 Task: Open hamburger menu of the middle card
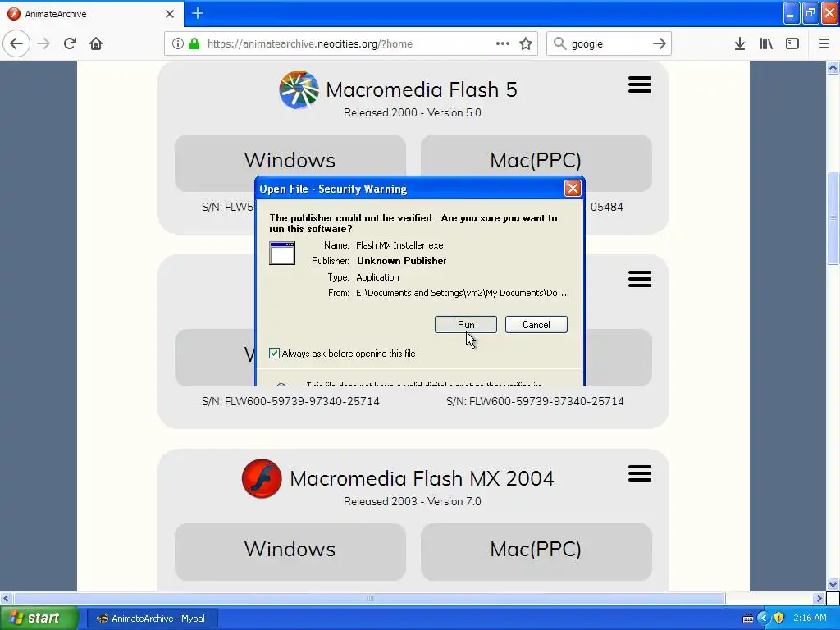(640, 279)
